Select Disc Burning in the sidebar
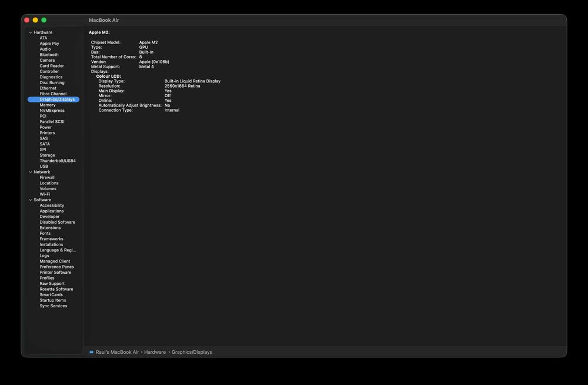The image size is (588, 385). pyautogui.click(x=52, y=82)
